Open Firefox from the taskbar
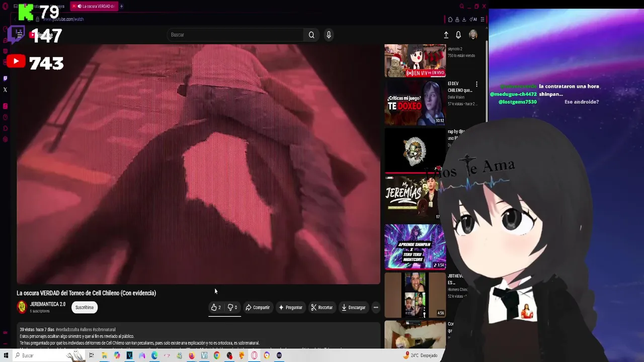 click(x=192, y=355)
